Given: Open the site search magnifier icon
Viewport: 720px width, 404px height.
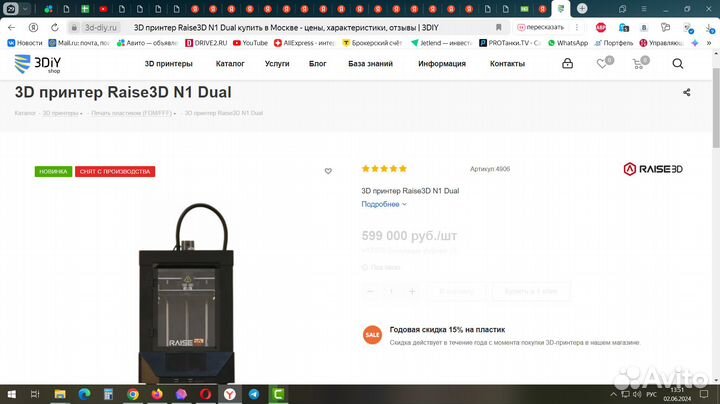Looking at the screenshot, I should [678, 64].
